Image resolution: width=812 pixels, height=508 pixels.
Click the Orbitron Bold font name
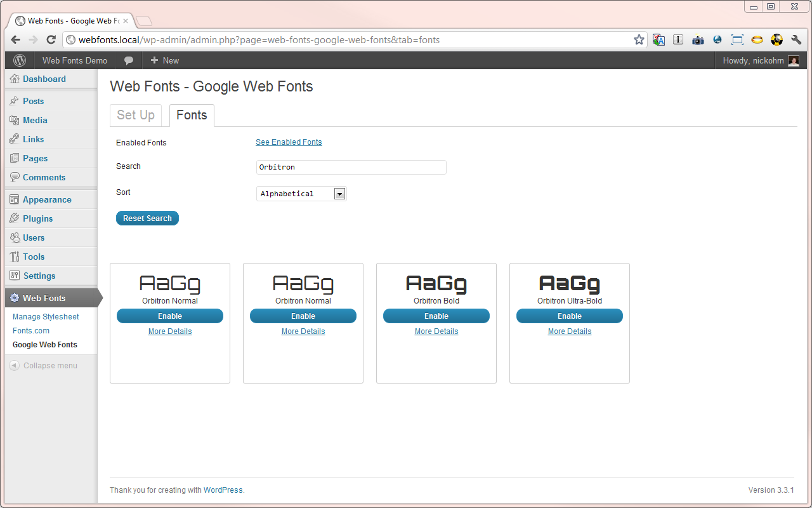[x=436, y=301]
